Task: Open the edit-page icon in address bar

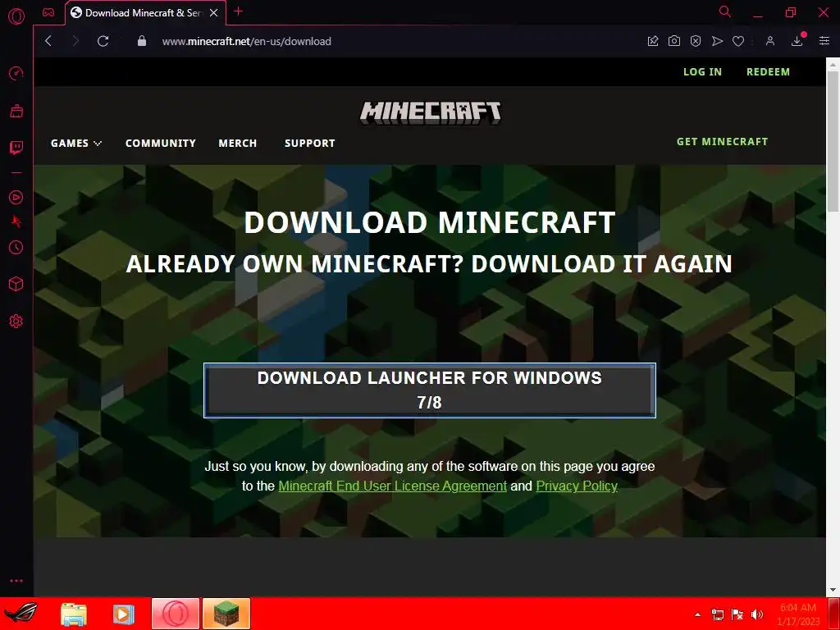Action: [x=652, y=41]
